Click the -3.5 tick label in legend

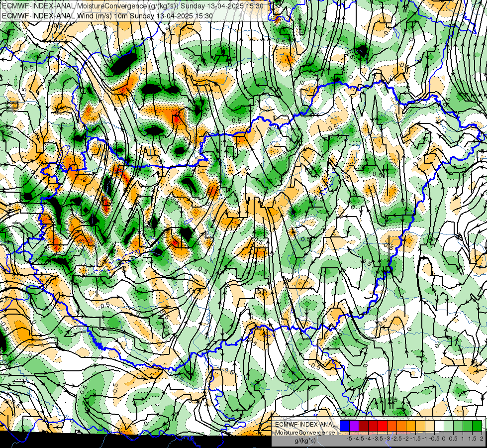click(378, 439)
